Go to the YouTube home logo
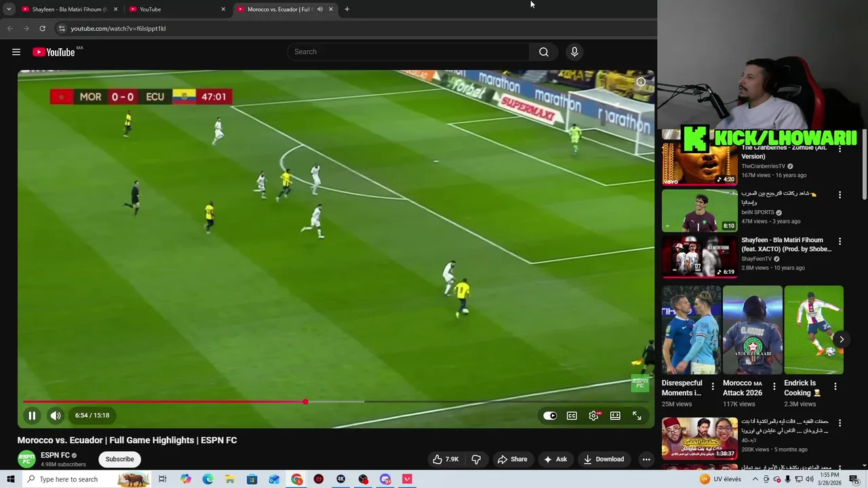Viewport: 868px width, 488px height. (54, 52)
